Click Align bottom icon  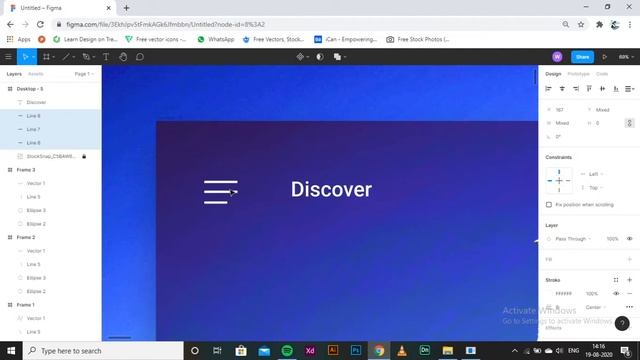coord(616,89)
